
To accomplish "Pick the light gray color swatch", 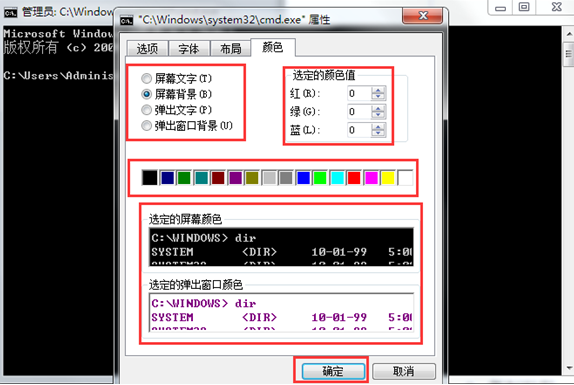I will point(269,178).
